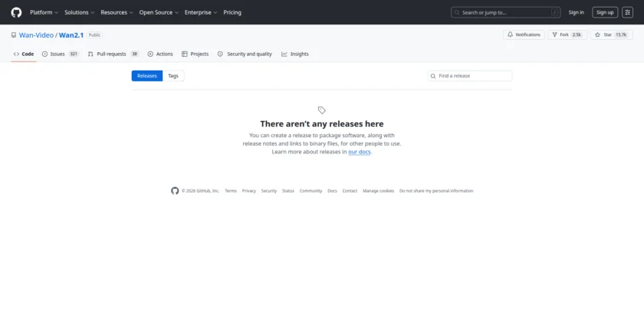Viewport: 644px width, 316px height.
Task: Switch to Security and quality tab
Action: click(245, 54)
